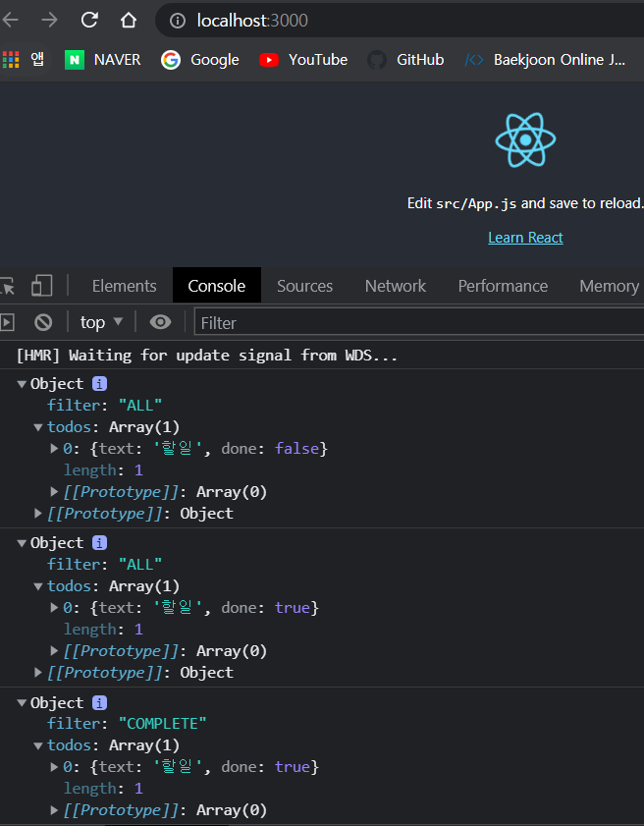The width and height of the screenshot is (644, 826).
Task: Activate the inspect element picker icon
Action: [x=8, y=286]
